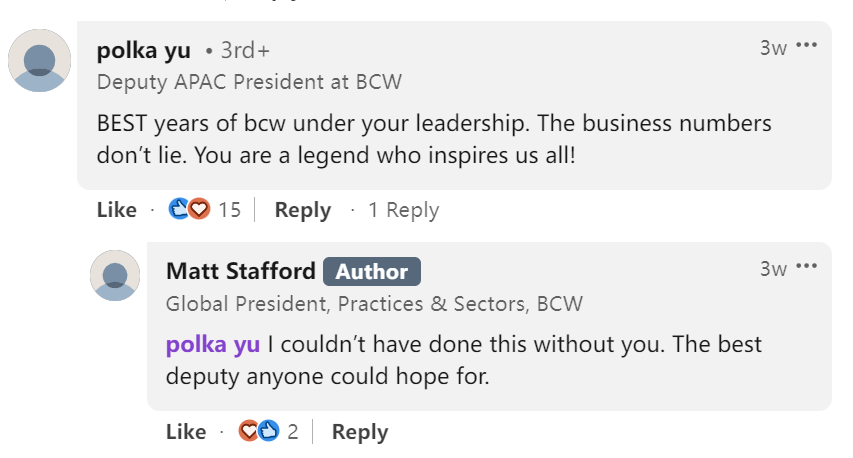Open Matt Stafford name link
The height and width of the screenshot is (458, 853).
(240, 271)
